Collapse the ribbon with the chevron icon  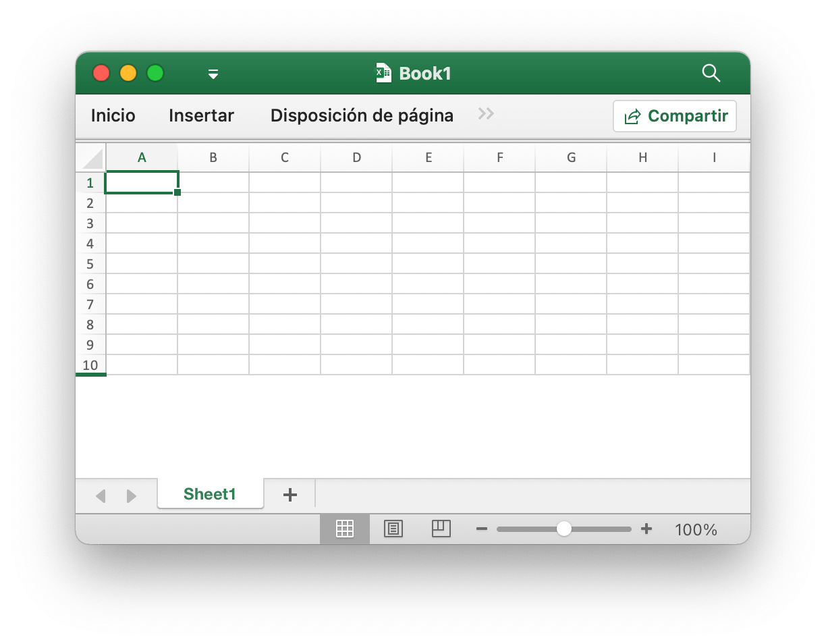[213, 74]
